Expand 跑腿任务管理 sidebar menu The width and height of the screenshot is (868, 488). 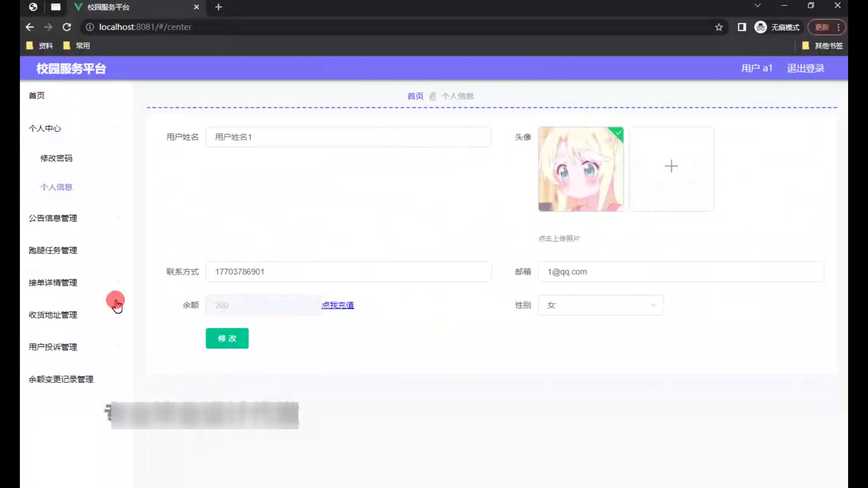coord(53,250)
